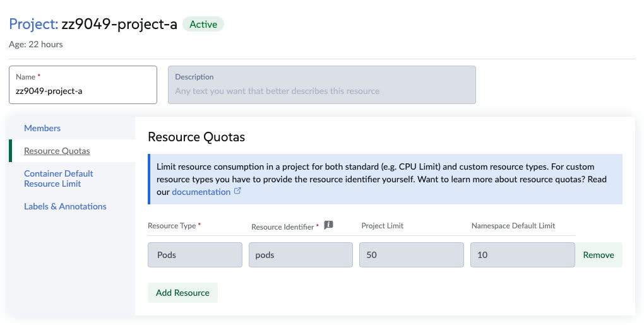Click the Add Resource button

[182, 293]
